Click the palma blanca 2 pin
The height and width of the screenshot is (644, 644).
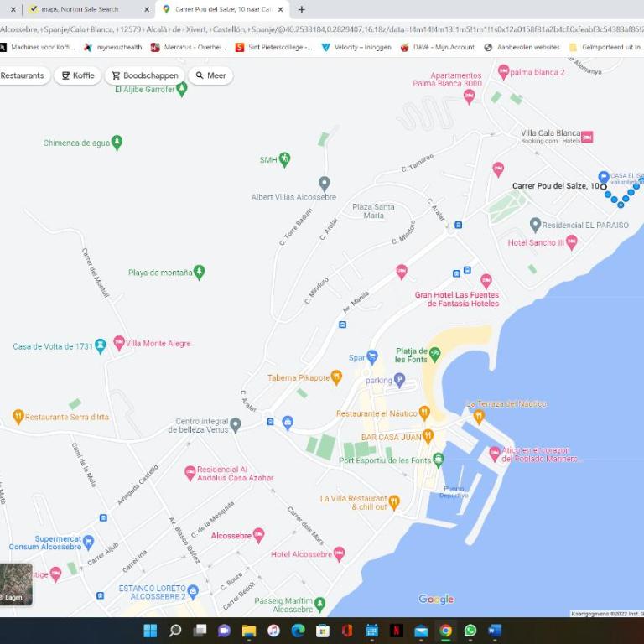click(x=503, y=72)
